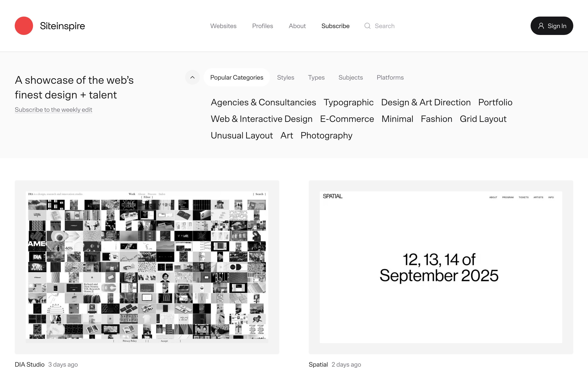Switch to the Types tab

pyautogui.click(x=316, y=78)
